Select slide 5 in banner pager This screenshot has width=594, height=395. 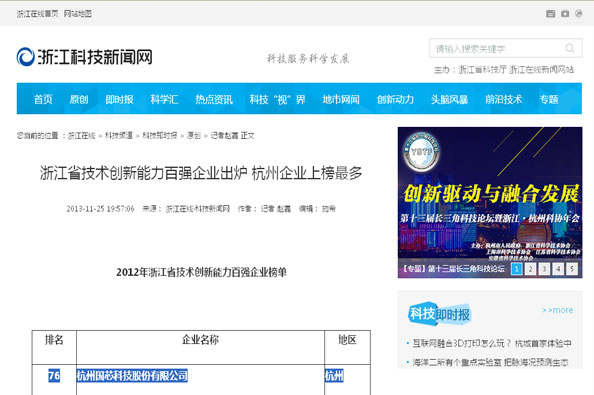pos(572,269)
